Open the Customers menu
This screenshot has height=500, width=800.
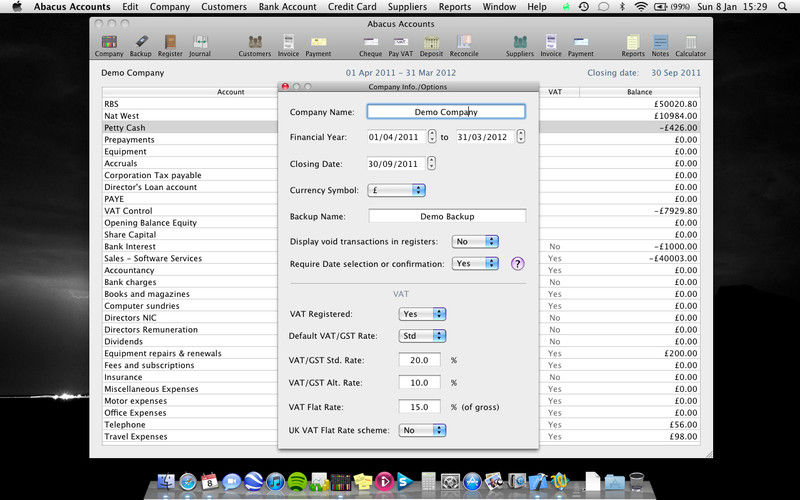click(x=224, y=7)
